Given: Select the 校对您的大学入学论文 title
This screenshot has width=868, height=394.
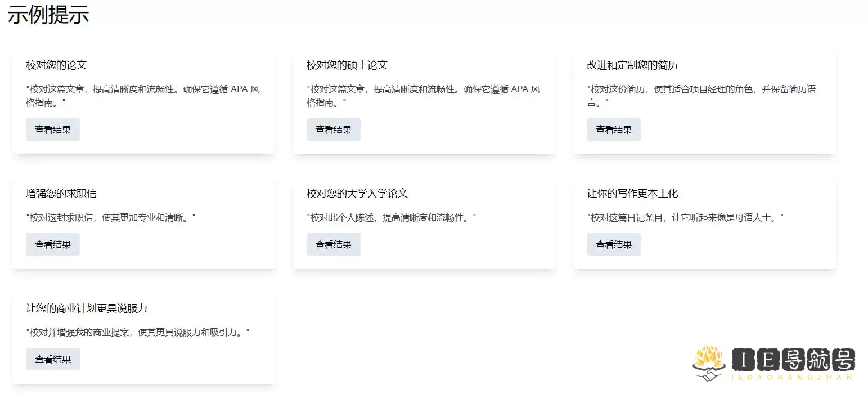Looking at the screenshot, I should coord(357,194).
